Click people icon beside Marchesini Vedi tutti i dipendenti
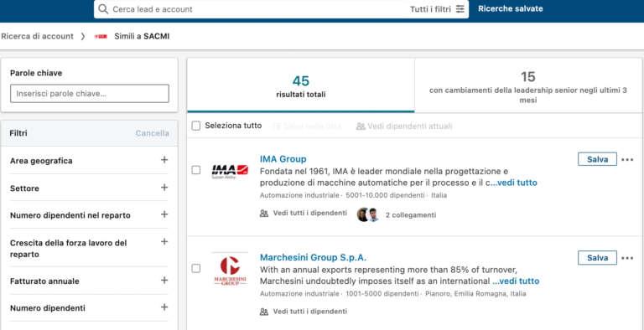 click(264, 312)
